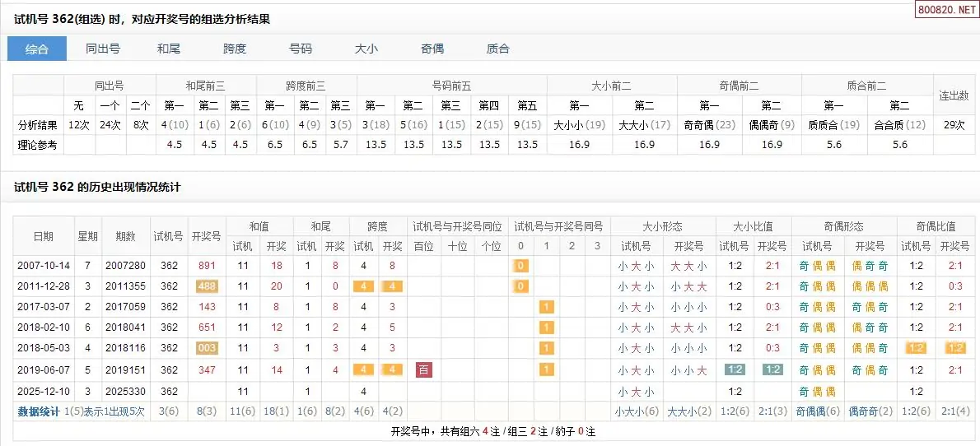The height and width of the screenshot is (446, 980).
Task: Open the 同出号 tab
Action: (x=103, y=49)
